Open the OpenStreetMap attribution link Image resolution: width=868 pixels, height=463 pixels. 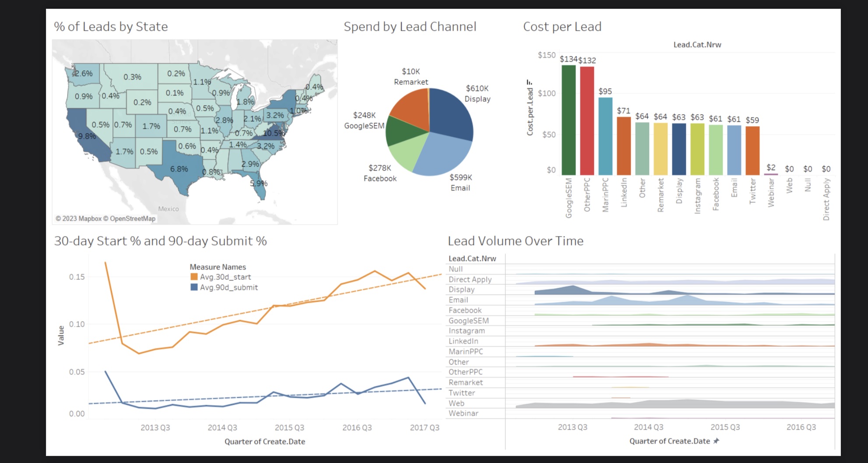129,219
